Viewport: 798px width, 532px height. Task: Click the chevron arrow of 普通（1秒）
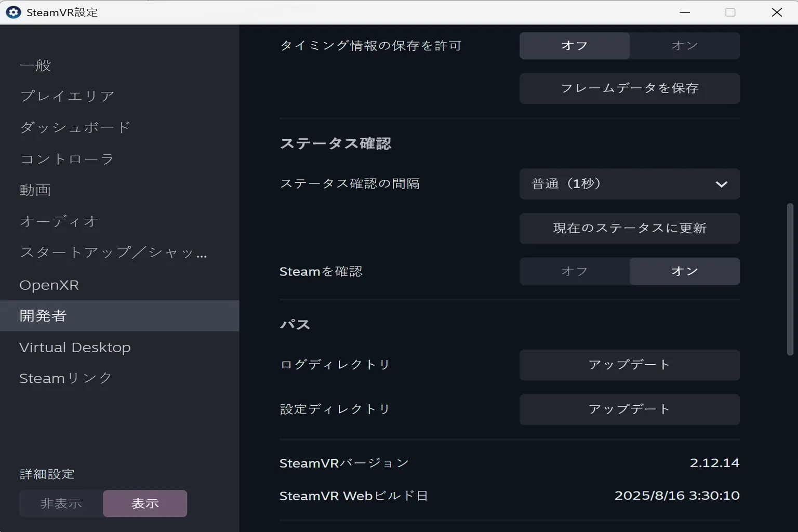721,184
